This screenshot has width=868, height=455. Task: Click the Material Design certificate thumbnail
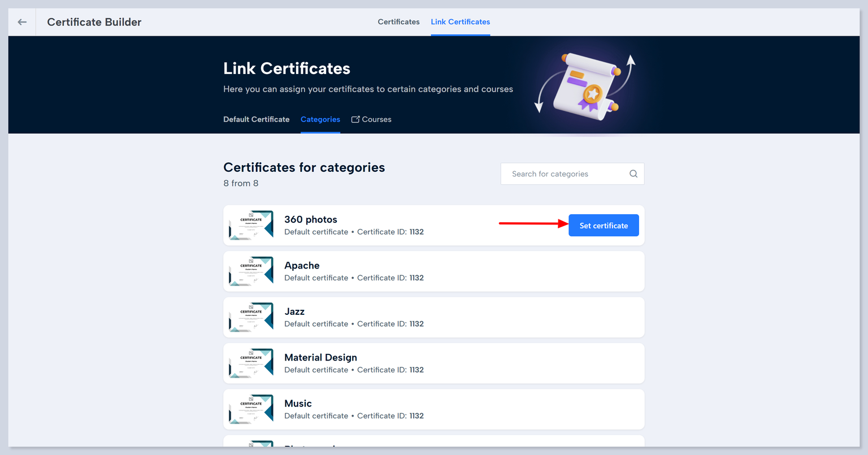[251, 363]
